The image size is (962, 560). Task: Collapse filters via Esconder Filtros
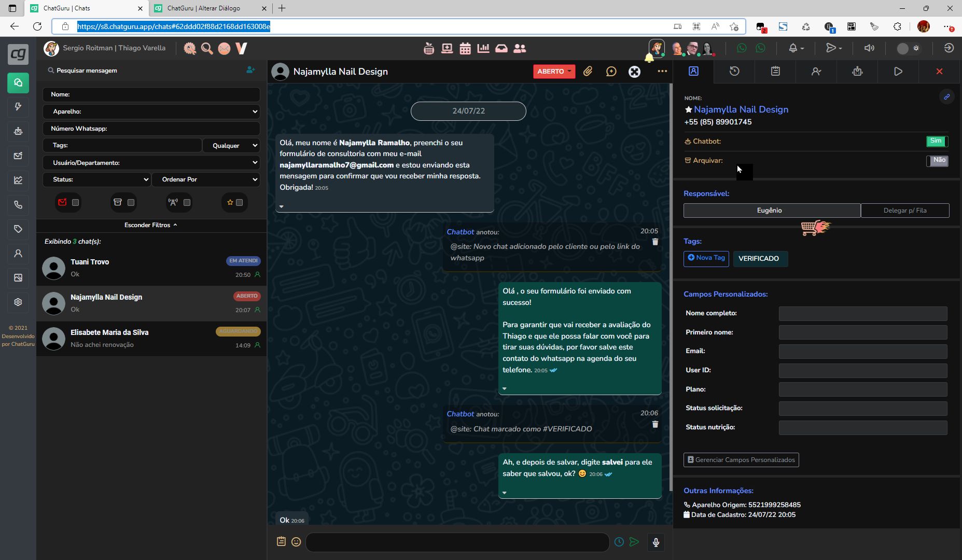pyautogui.click(x=151, y=225)
